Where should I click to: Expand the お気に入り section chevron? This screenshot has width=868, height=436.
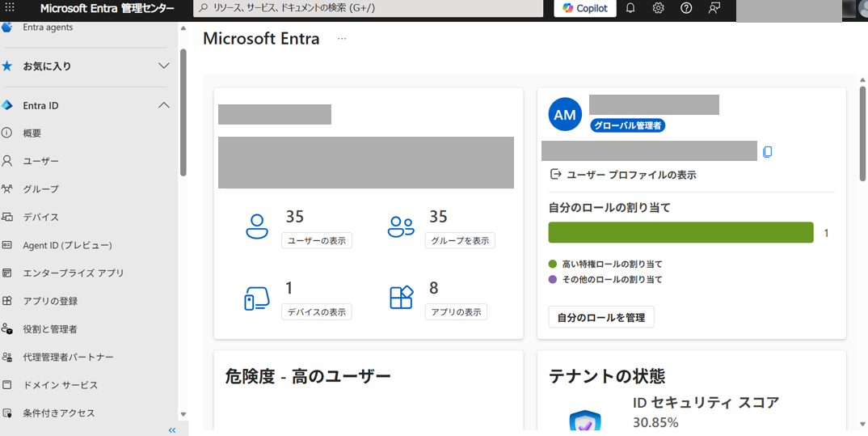[164, 66]
